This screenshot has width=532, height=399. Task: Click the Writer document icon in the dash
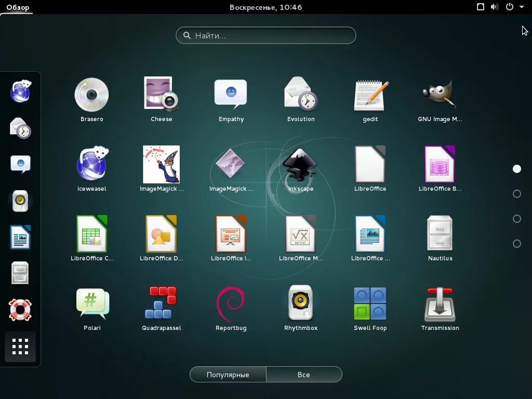[x=20, y=237]
